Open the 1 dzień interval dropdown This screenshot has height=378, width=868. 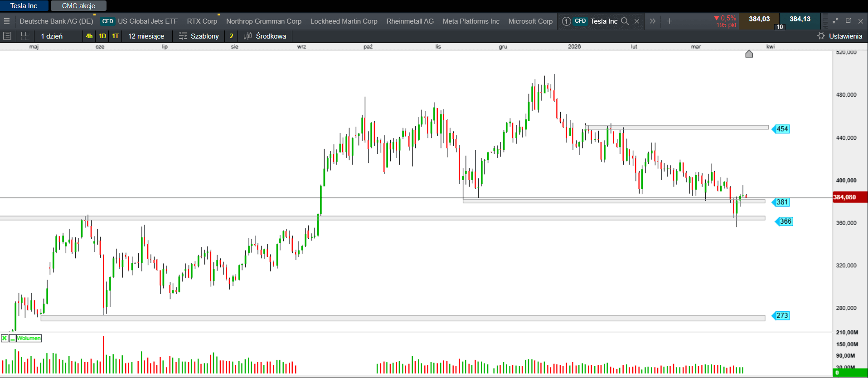(x=52, y=36)
